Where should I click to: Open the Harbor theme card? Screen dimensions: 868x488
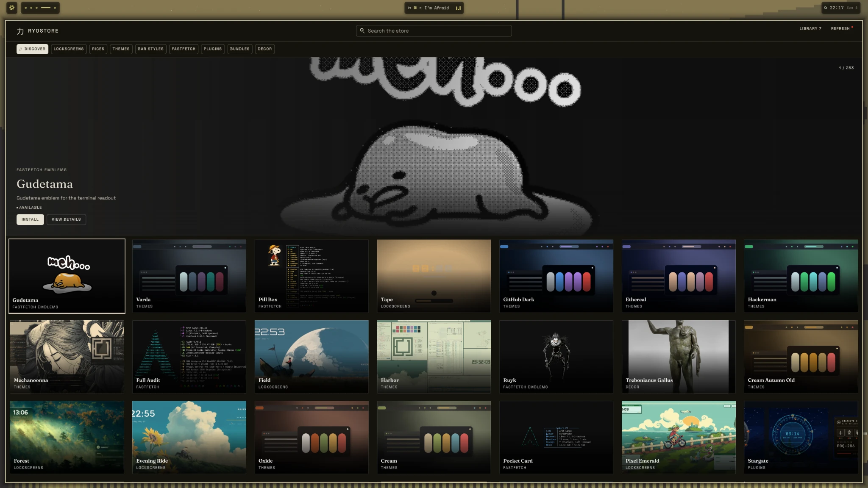(434, 357)
